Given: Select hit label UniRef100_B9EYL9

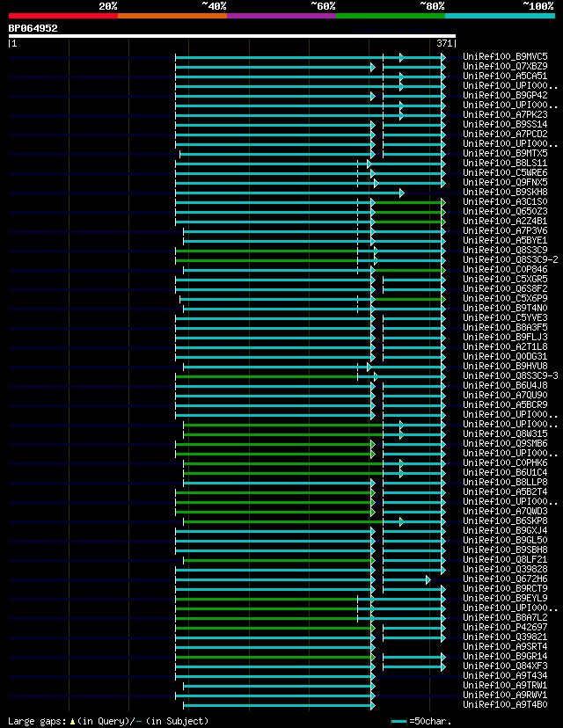Looking at the screenshot, I should 506,599.
